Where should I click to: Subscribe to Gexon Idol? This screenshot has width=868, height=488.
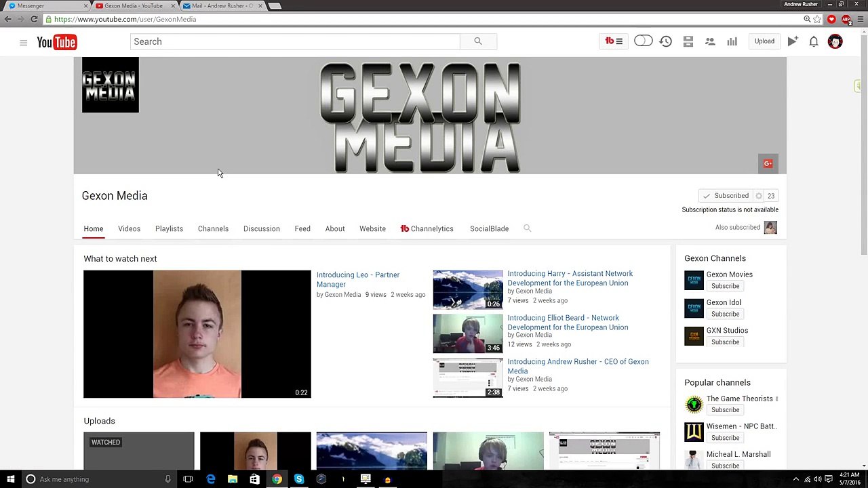(725, 314)
